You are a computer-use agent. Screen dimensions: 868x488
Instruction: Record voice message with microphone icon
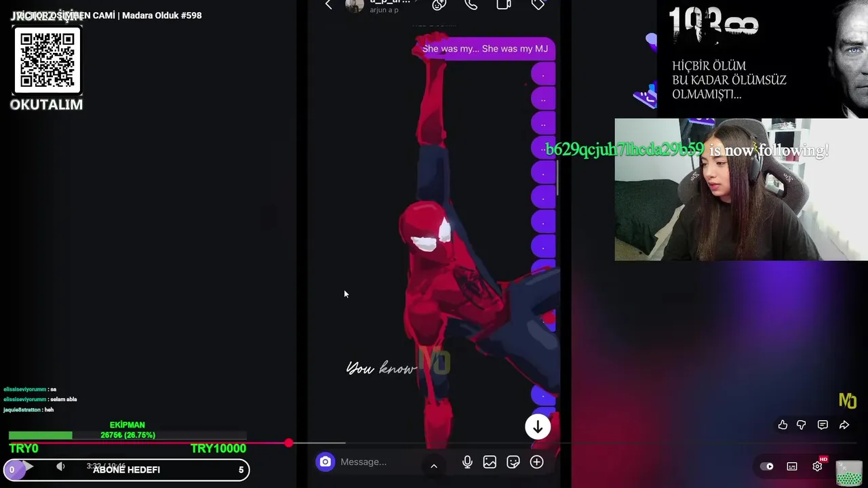pos(467,462)
